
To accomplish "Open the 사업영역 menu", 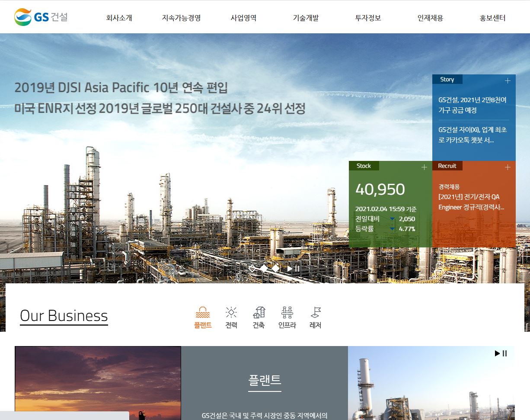I will click(x=243, y=18).
